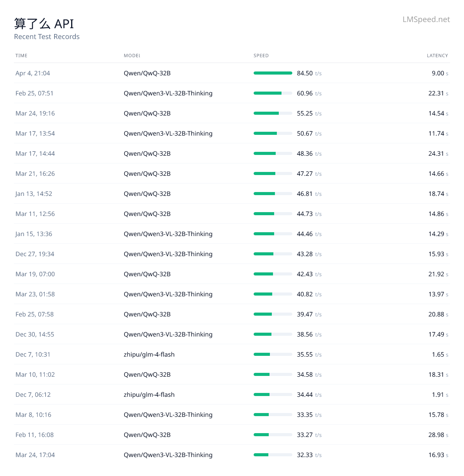
Task: Select the Mar 24, 17:04 timestamp
Action: [x=35, y=455]
